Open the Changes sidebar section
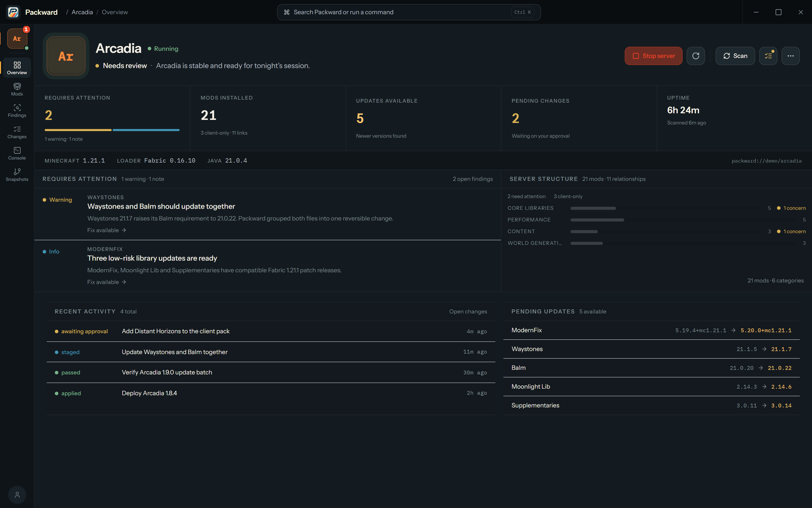812x508 pixels. [17, 132]
